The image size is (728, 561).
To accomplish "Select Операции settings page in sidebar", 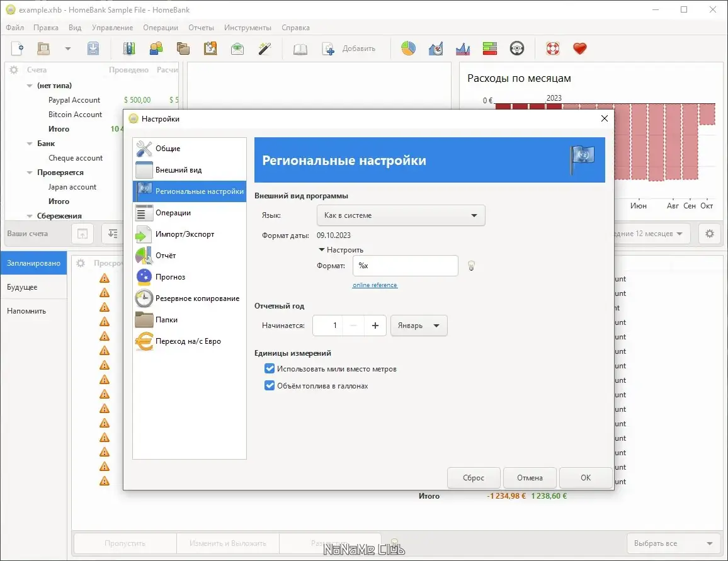I will click(x=190, y=213).
